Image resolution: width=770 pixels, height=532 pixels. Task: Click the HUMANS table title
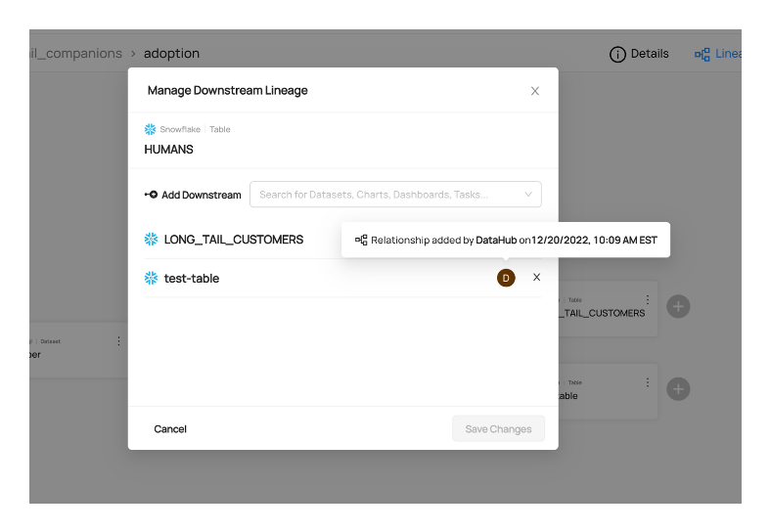pyautogui.click(x=168, y=150)
